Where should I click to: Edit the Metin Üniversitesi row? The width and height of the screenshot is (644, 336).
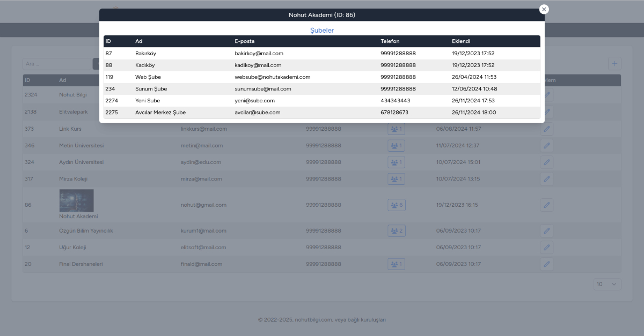546,146
